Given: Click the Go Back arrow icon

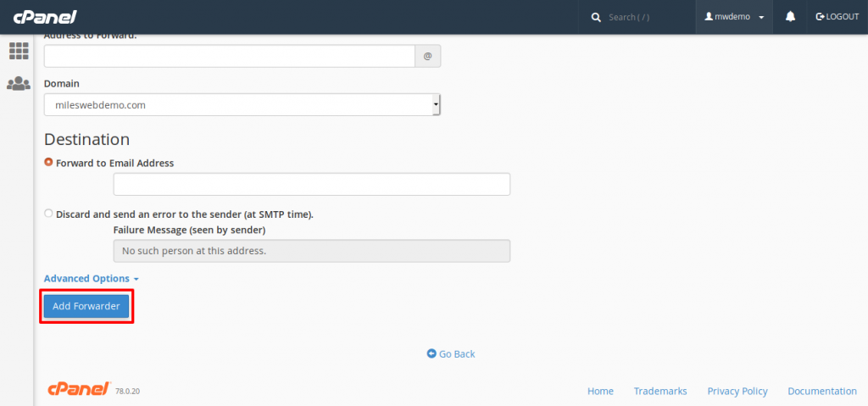Looking at the screenshot, I should tap(431, 354).
